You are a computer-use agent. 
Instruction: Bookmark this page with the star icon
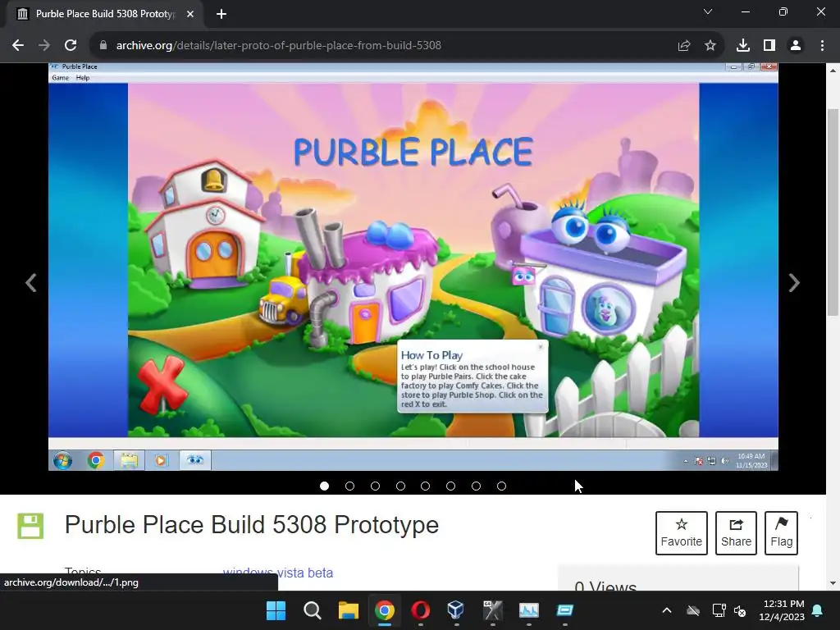pyautogui.click(x=710, y=46)
